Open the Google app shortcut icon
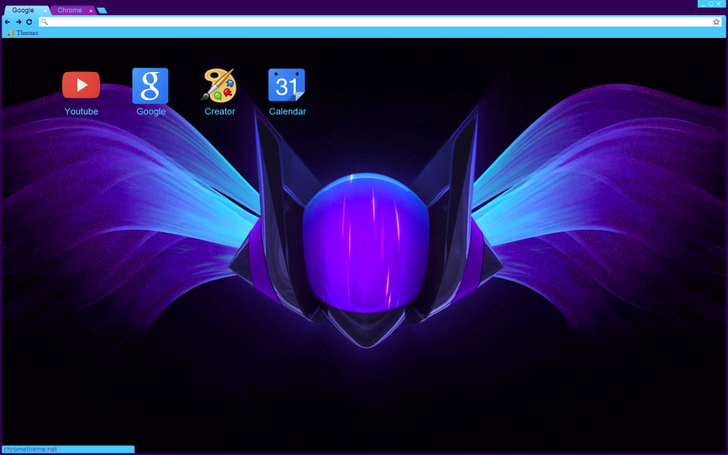This screenshot has height=455, width=728. 150,86
